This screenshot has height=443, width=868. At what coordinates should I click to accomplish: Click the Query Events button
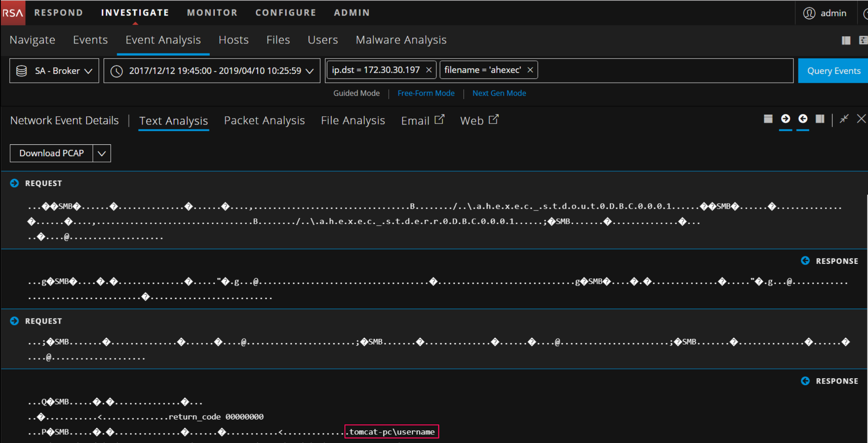point(833,71)
